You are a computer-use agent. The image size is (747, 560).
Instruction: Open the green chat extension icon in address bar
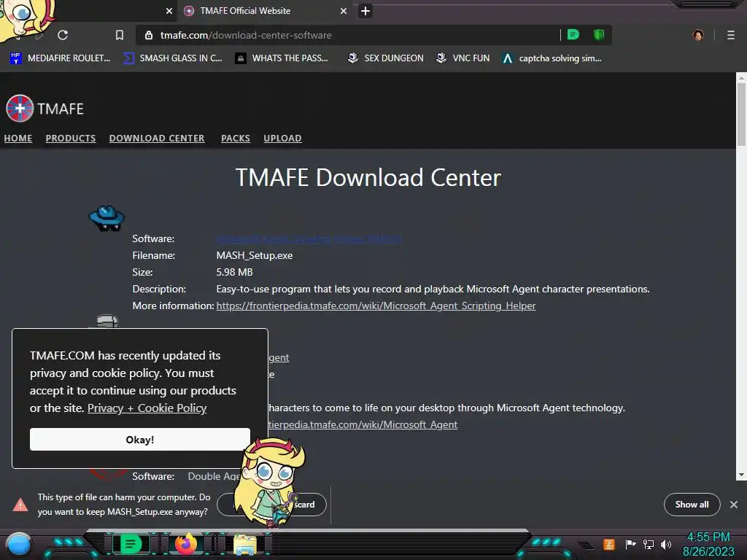pos(573,35)
